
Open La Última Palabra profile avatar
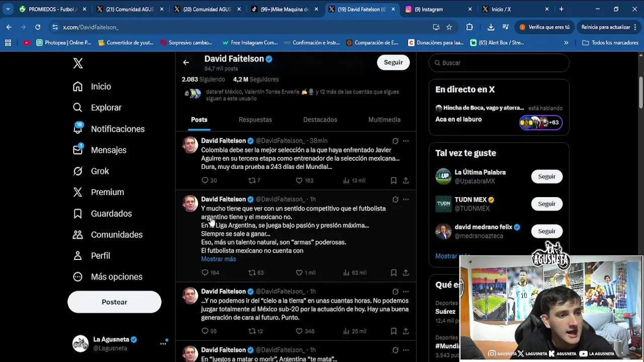[x=443, y=176]
